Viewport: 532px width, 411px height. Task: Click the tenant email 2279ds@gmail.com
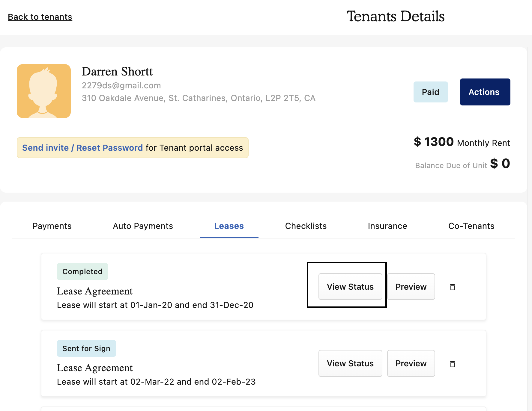tap(121, 86)
